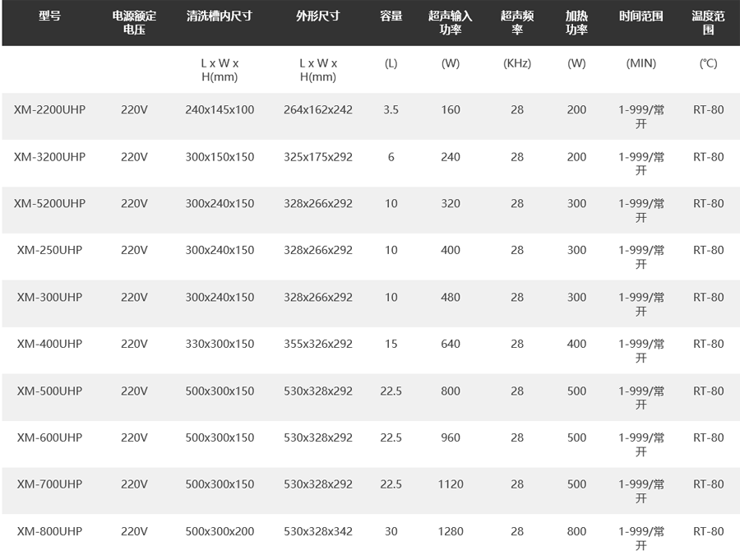Click the XM-3200UHP model cell
This screenshot has width=740, height=560.
pyautogui.click(x=49, y=156)
